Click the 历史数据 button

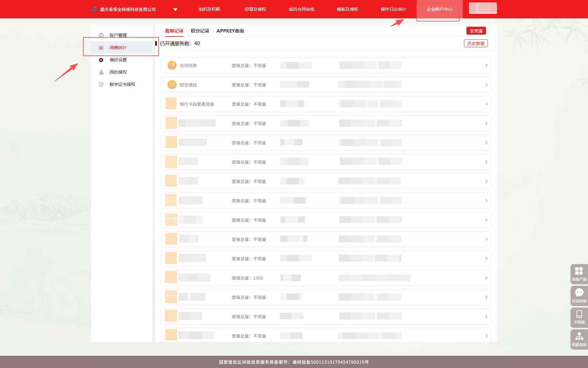point(476,44)
